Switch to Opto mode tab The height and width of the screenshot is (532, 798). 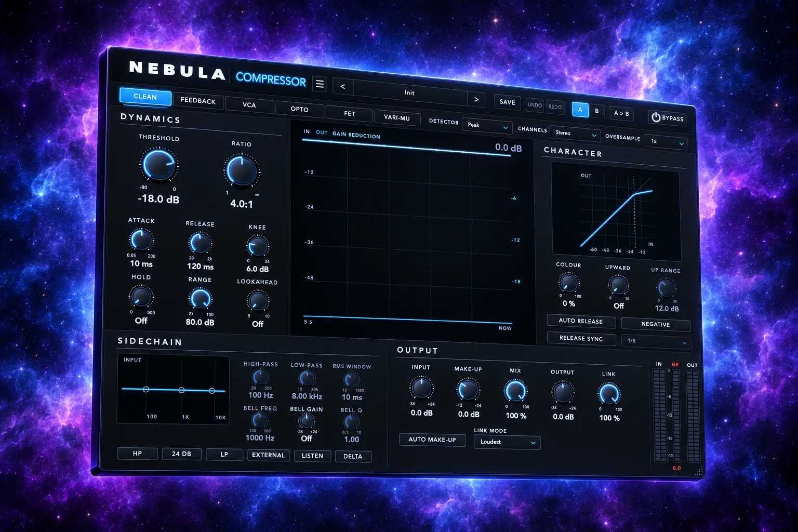pos(300,109)
